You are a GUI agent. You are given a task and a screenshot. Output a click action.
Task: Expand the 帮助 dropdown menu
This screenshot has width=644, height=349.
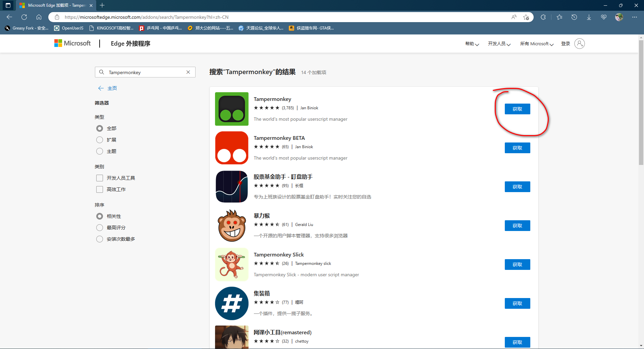point(472,44)
